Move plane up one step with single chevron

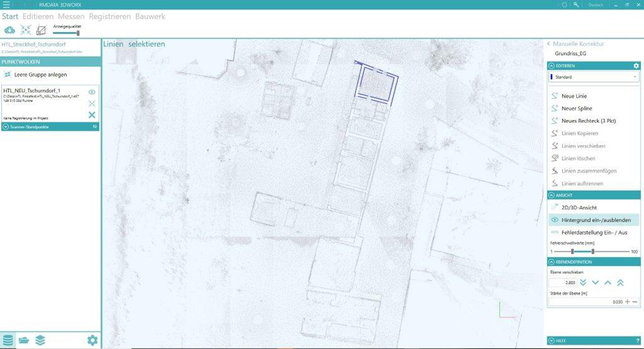608,283
